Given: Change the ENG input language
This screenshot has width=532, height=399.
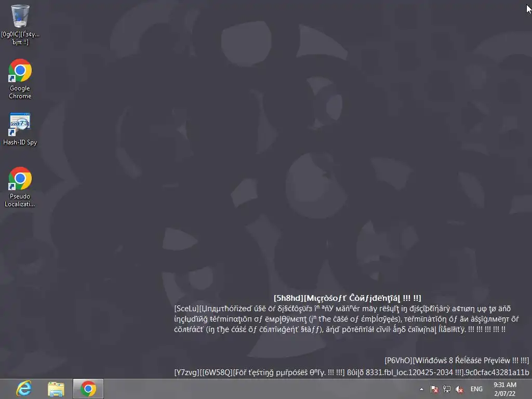Looking at the screenshot, I should (476, 389).
